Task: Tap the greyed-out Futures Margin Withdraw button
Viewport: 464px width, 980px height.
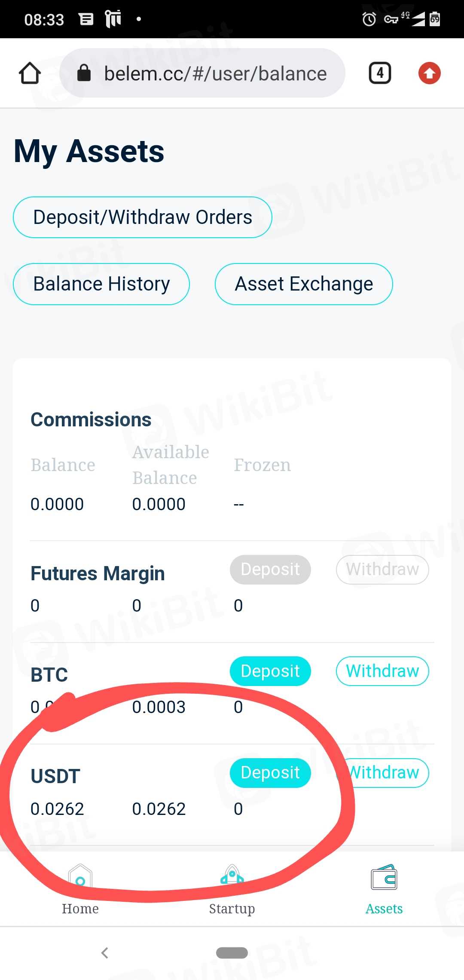Action: click(382, 570)
